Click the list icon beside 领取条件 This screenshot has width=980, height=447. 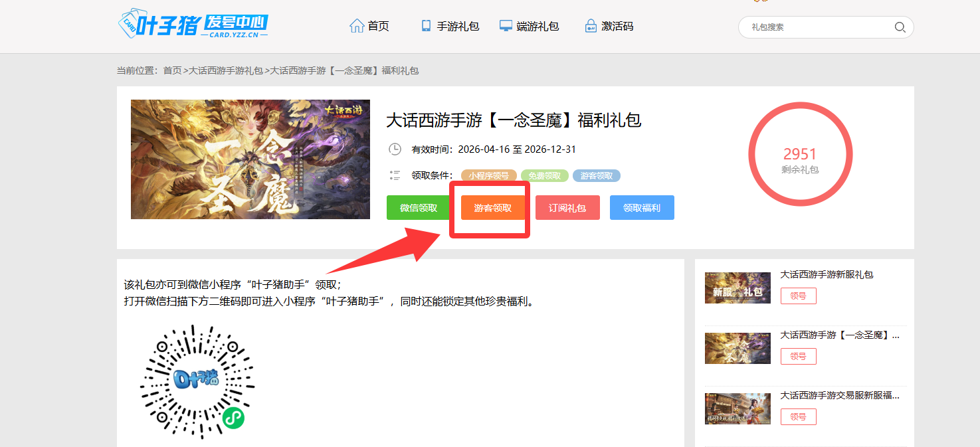[395, 176]
